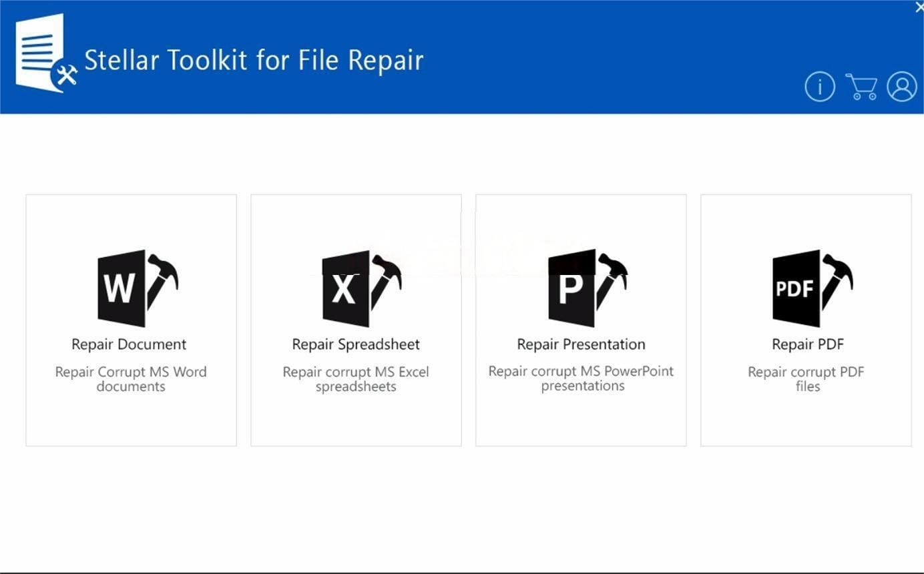Click "Repair corrupt MS Excel spreadsheets" text
The image size is (924, 574).
coord(356,379)
